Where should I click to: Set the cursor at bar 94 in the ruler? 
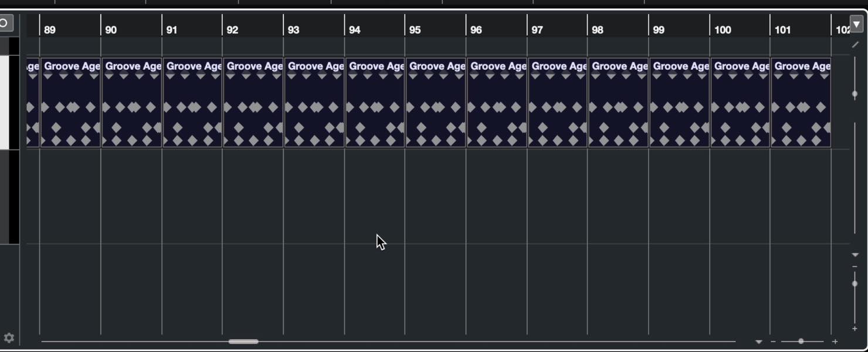pyautogui.click(x=354, y=30)
